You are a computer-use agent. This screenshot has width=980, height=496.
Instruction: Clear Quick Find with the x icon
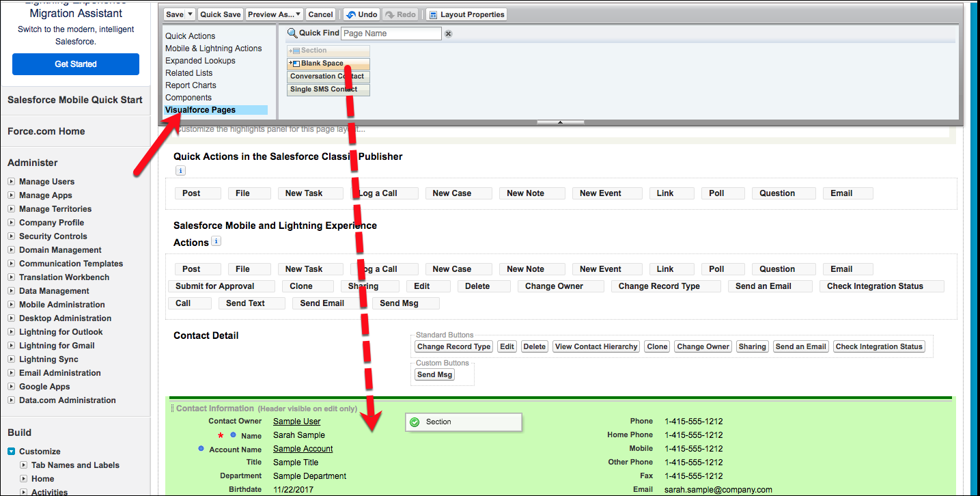[449, 33]
